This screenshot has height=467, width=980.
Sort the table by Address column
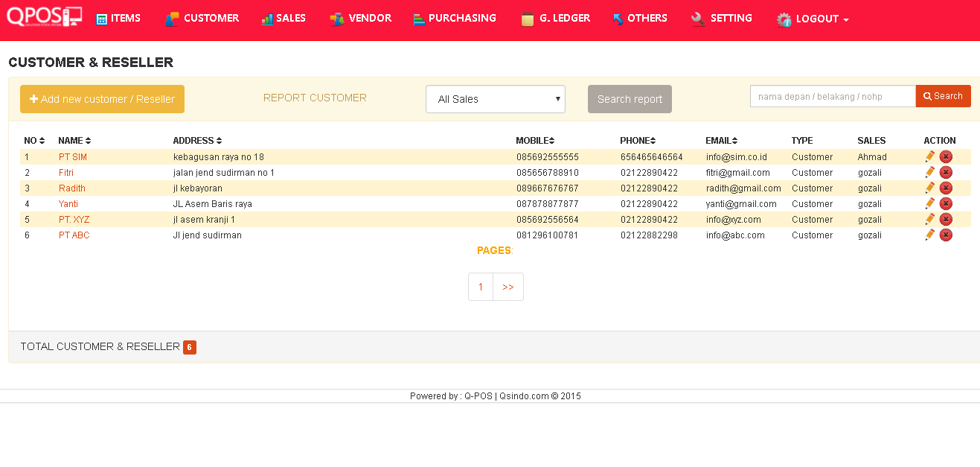(197, 141)
